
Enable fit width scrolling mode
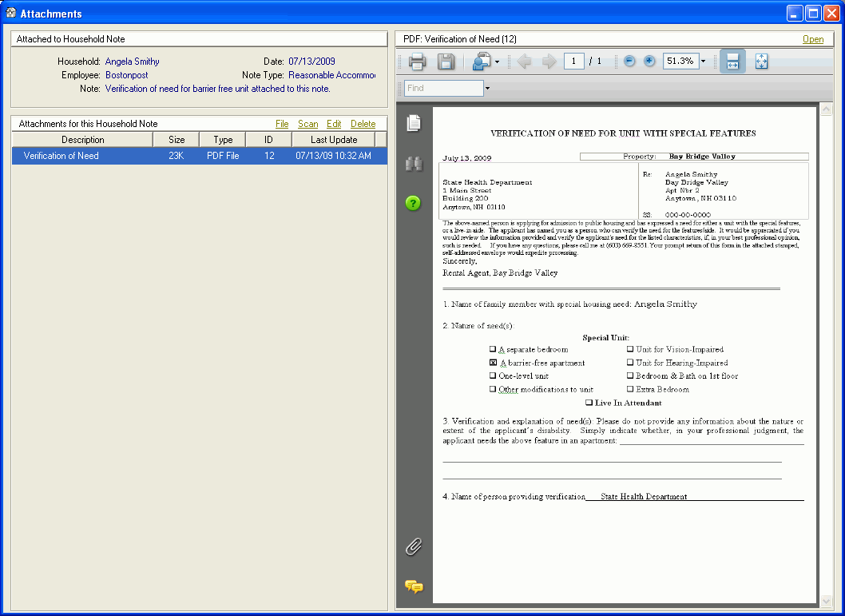[732, 62]
